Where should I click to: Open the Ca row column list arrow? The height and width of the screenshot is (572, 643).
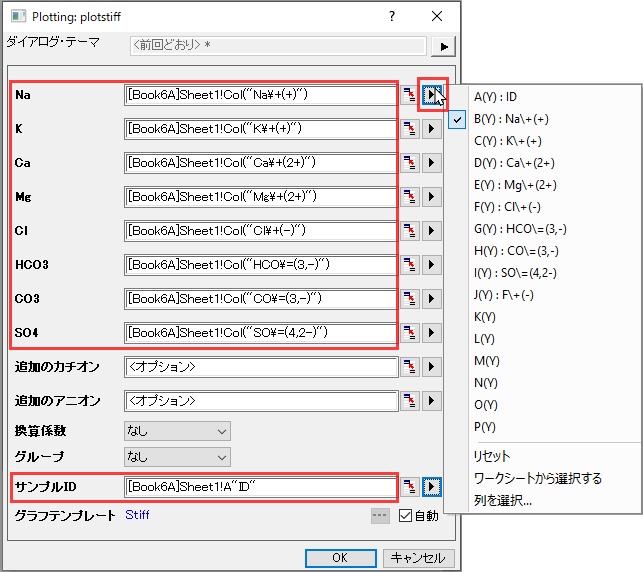(431, 163)
